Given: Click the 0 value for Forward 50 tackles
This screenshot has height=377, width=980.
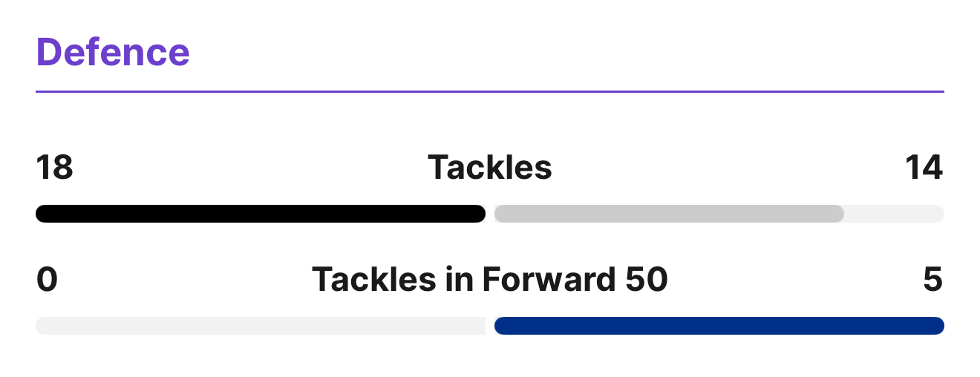Looking at the screenshot, I should (47, 280).
